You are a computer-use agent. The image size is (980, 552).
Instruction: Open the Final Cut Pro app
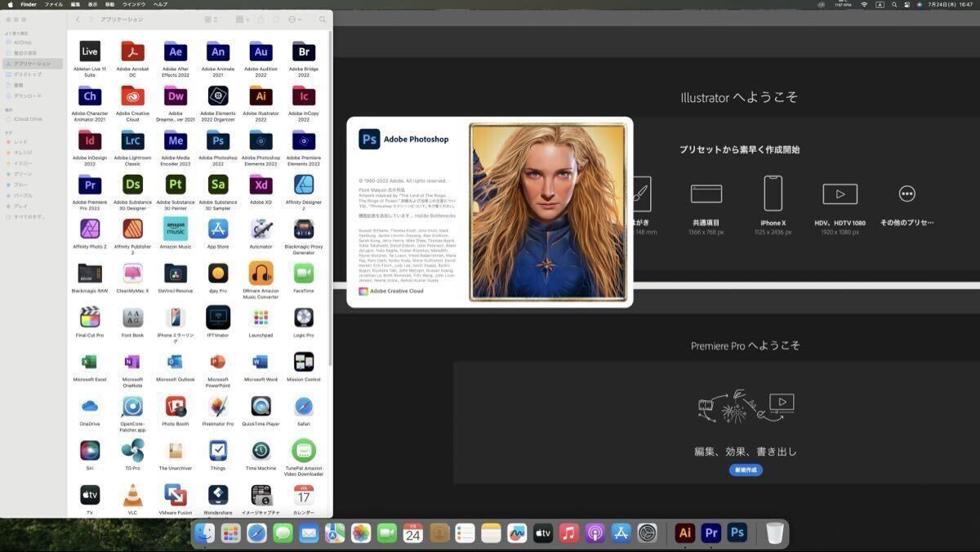90,317
